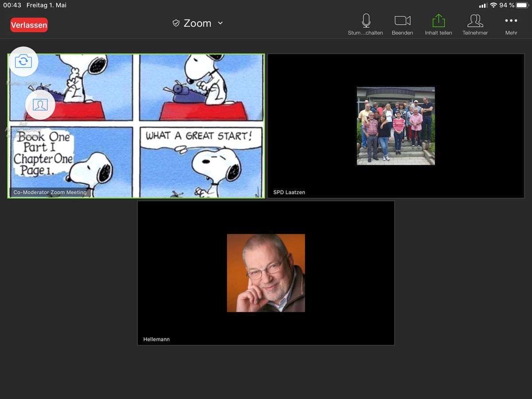Tap the Wi-Fi icon in the status bar

point(493,5)
